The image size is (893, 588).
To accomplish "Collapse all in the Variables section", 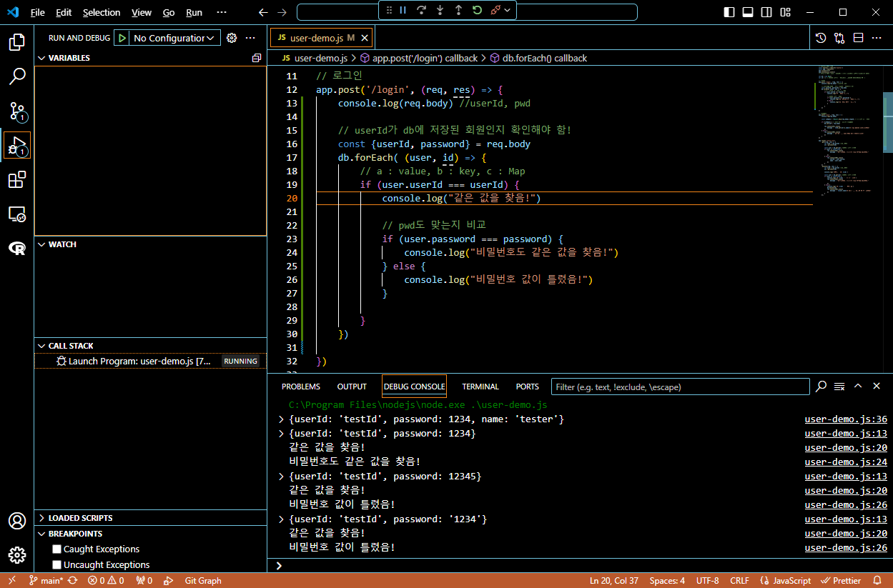I will tap(257, 58).
